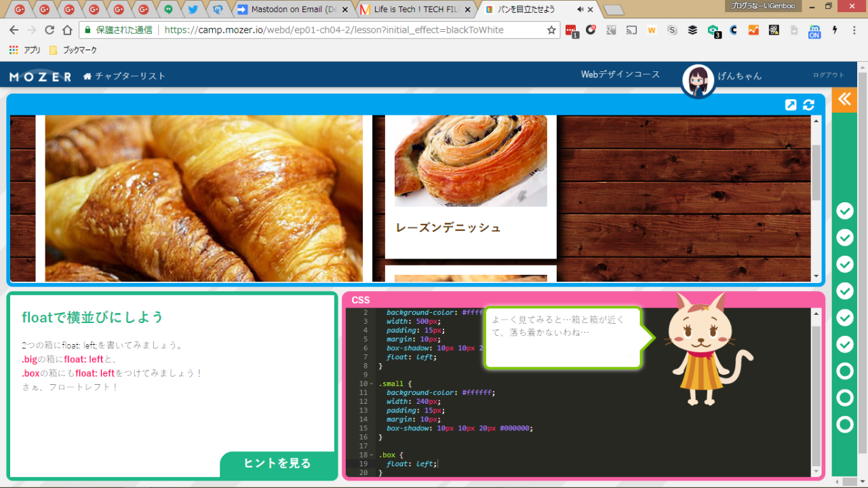This screenshot has height=488, width=868.
Task: Click the browser home icon
Action: [67, 30]
